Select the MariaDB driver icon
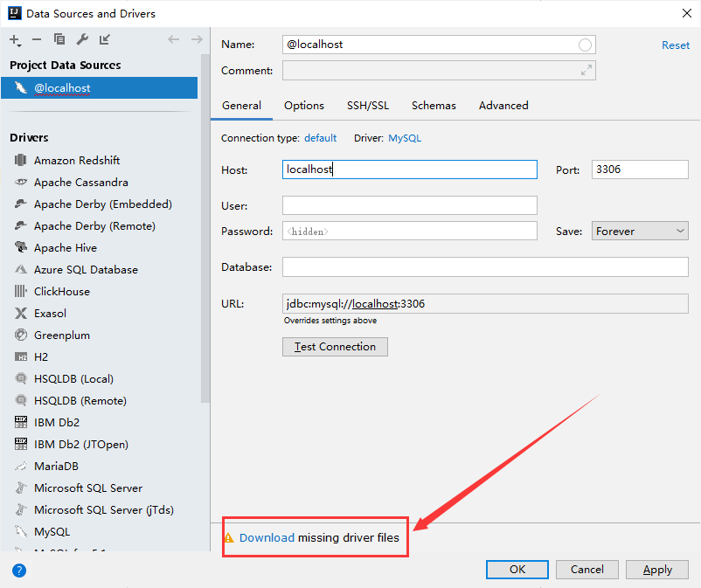Image resolution: width=701 pixels, height=588 pixels. (21, 466)
